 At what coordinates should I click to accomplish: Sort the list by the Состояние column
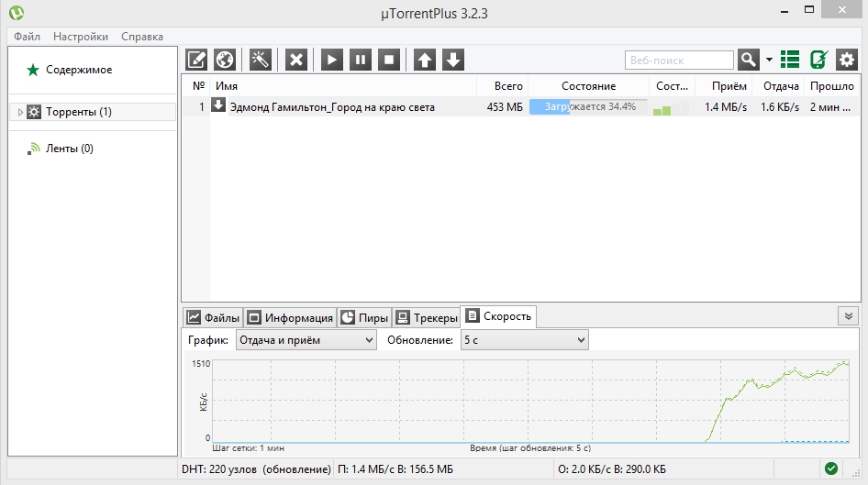(x=588, y=85)
